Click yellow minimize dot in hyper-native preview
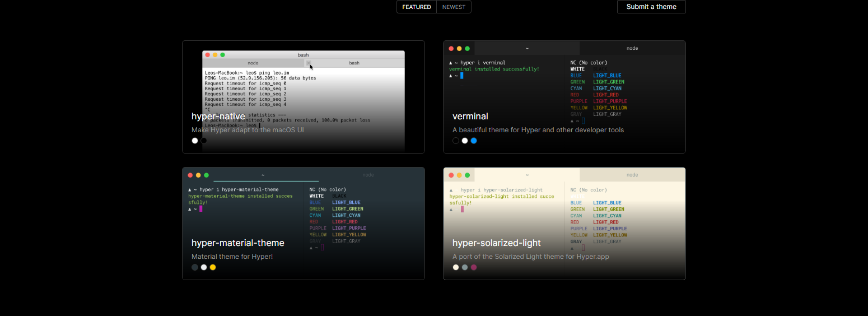 215,55
